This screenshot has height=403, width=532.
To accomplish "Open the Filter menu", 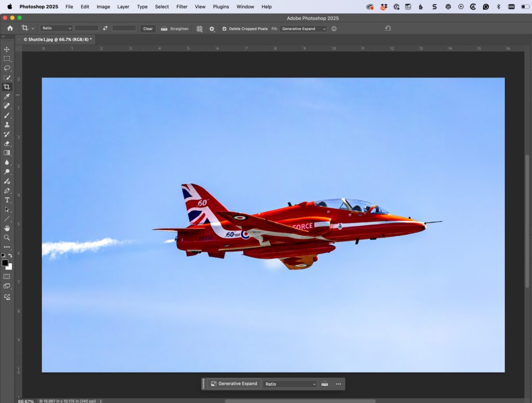I will (x=182, y=7).
